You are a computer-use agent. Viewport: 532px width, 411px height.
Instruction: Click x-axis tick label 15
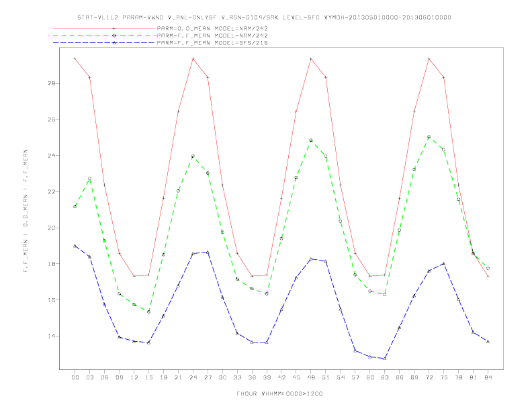click(x=148, y=377)
